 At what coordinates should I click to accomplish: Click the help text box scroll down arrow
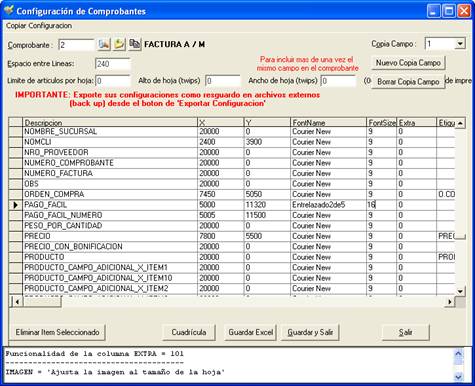pos(459,377)
